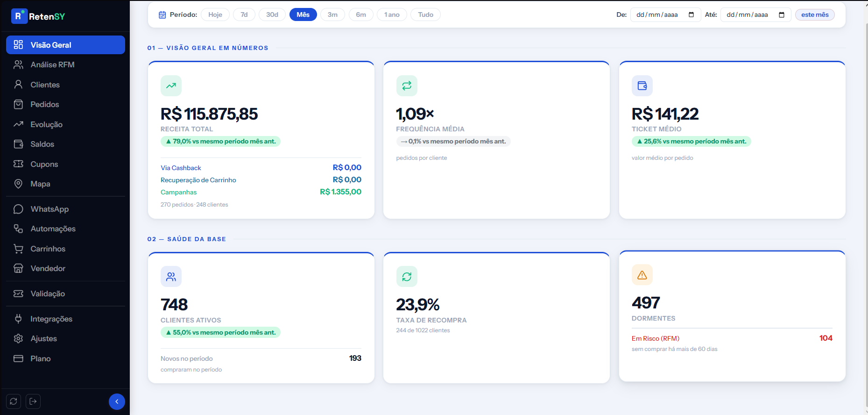The image size is (868, 415).
Task: Click the WhatsApp chat bubble icon
Action: (x=18, y=209)
